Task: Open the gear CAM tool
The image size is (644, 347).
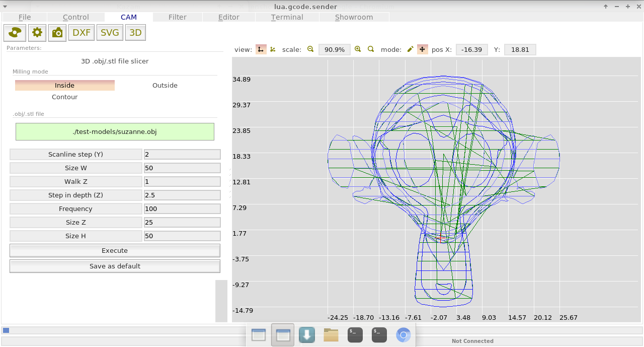Action: (x=37, y=33)
